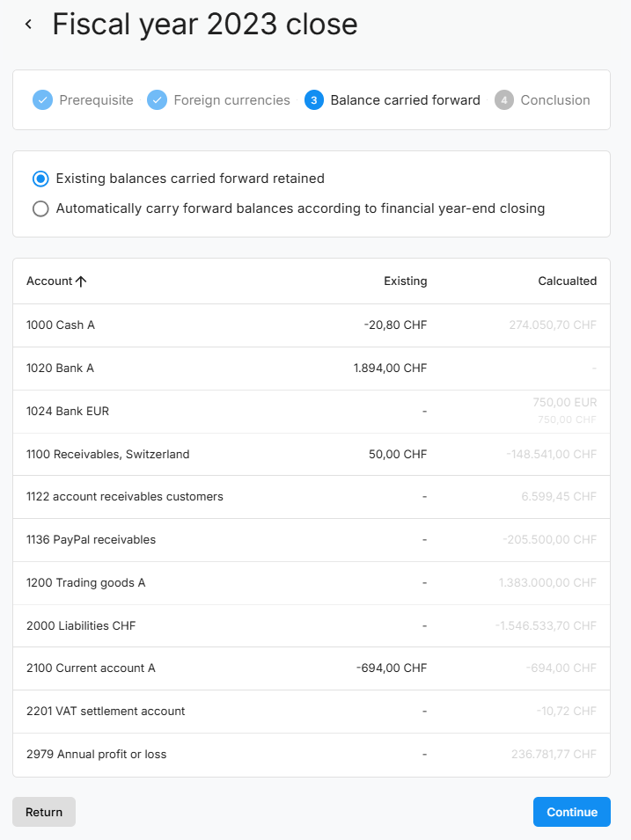Click the Prerequisite step checkmark icon
631x840 pixels.
click(42, 100)
